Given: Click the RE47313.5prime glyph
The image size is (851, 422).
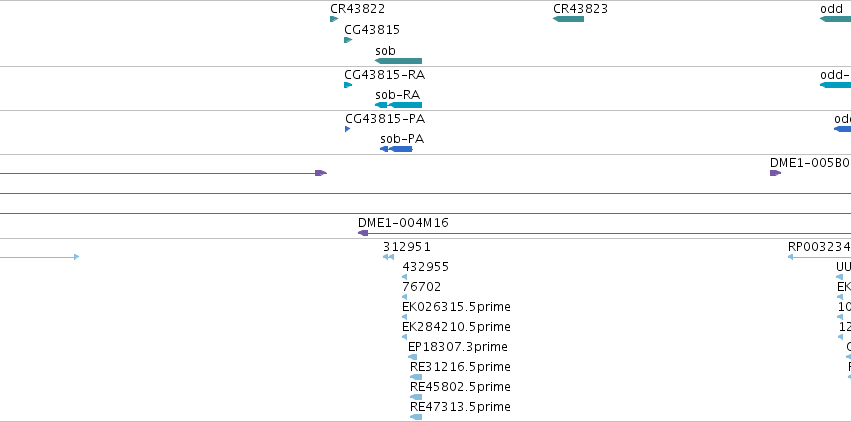Looking at the screenshot, I should (x=416, y=417).
